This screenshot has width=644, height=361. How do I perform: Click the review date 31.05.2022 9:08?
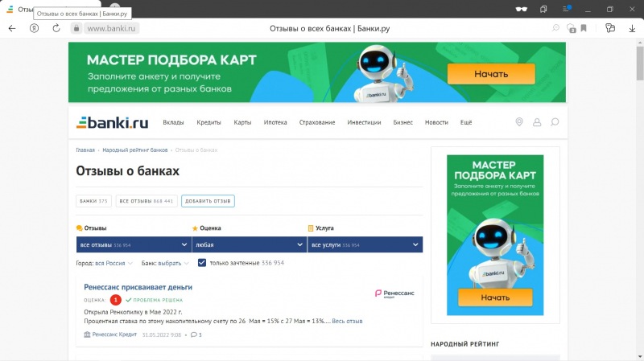162,334
